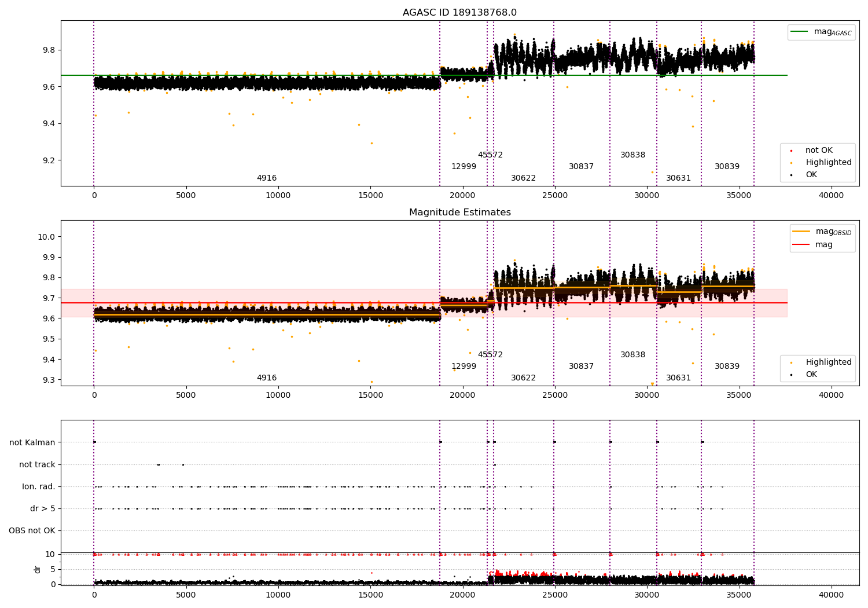Click the title 'AGASC ID 189138768.0'
Image resolution: width=868 pixels, height=608 pixels.
tap(459, 13)
